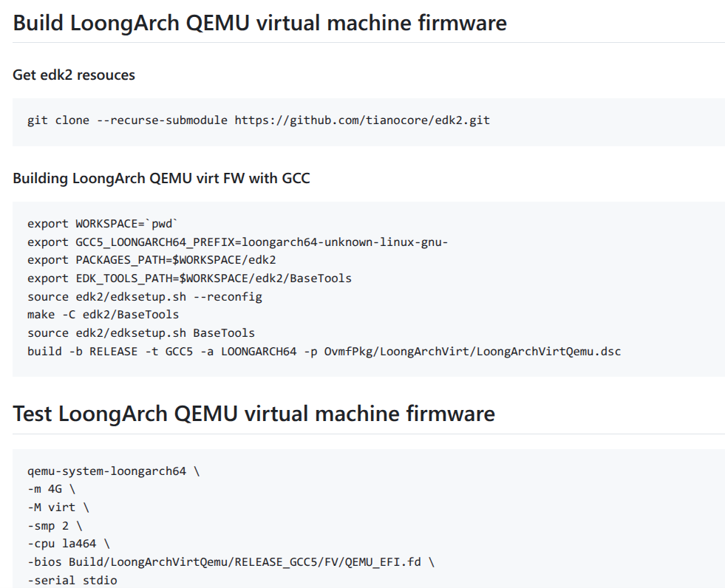This screenshot has width=725, height=588.
Task: Click the '-M virt \' option line
Action: (x=58, y=507)
